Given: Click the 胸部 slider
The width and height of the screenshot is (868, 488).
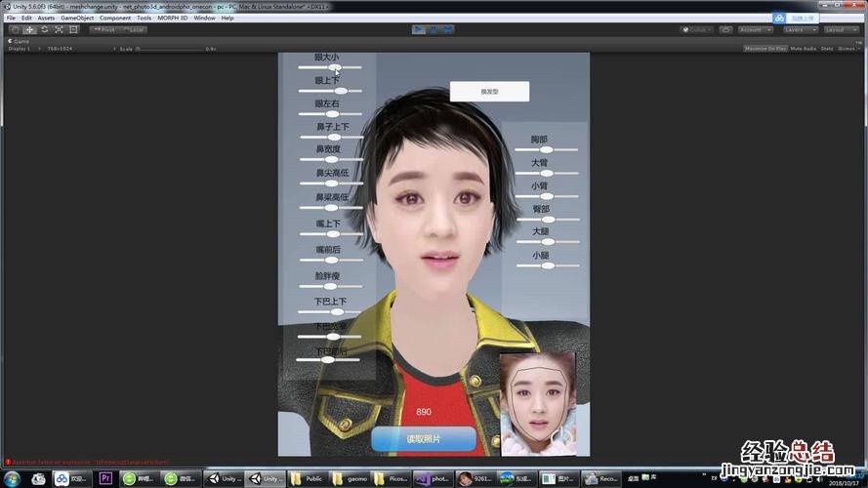Looking at the screenshot, I should (546, 149).
